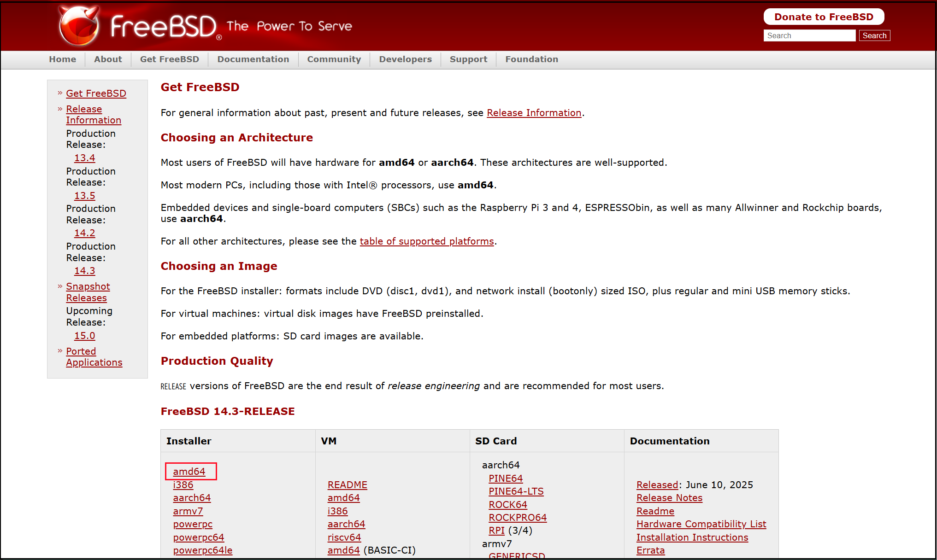937x560 pixels.
Task: Open the RPI SD card link
Action: pyautogui.click(x=496, y=531)
